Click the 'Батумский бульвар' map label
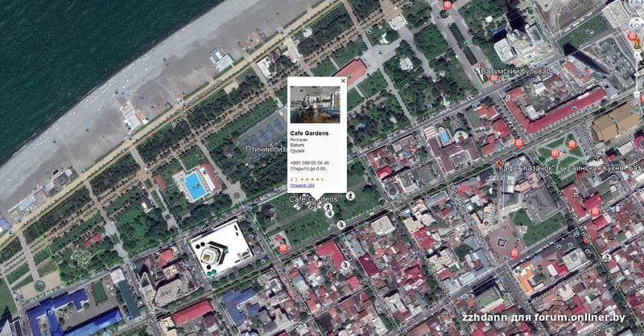 click(514, 72)
